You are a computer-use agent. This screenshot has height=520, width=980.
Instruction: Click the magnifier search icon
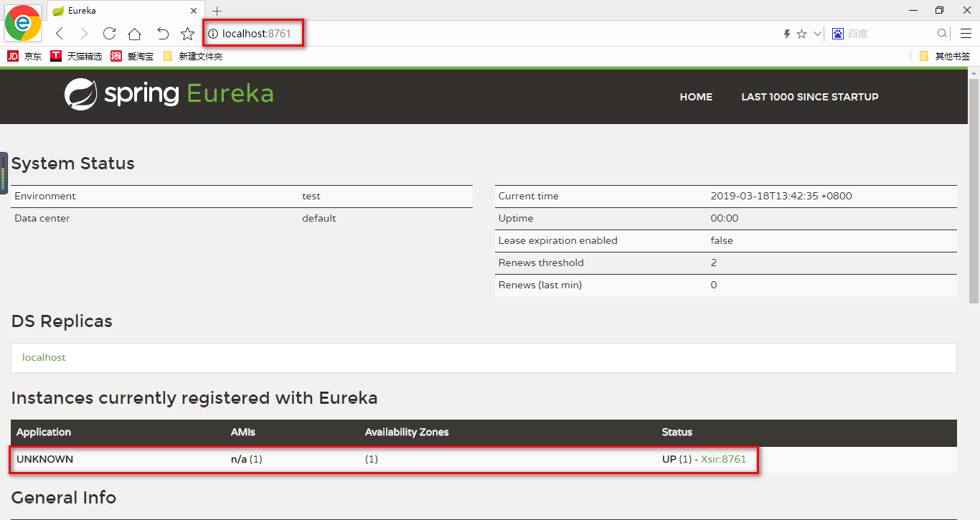coord(943,34)
